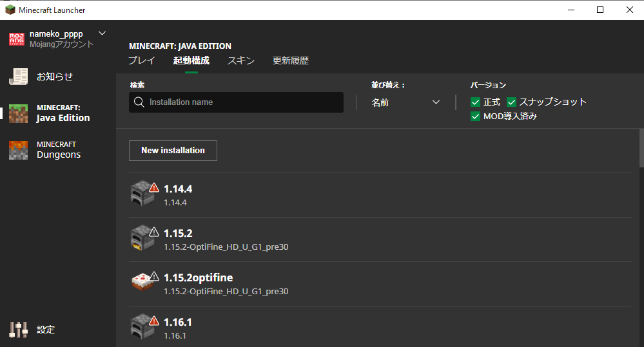Image resolution: width=644 pixels, height=347 pixels.
Task: Expand the nameko_pppp account chevron
Action: [x=102, y=33]
